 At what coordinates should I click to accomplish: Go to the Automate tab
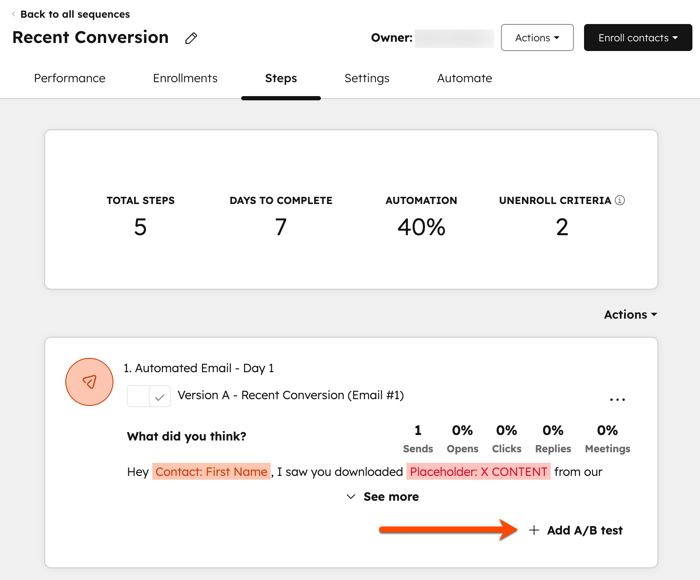pyautogui.click(x=464, y=78)
